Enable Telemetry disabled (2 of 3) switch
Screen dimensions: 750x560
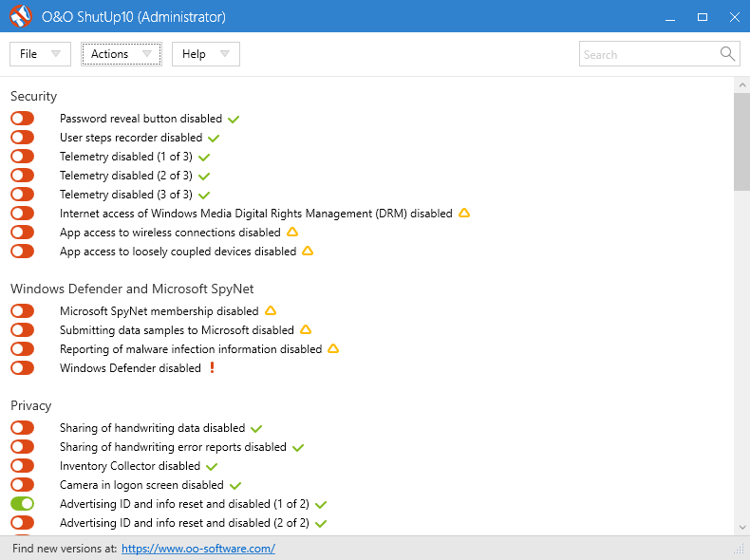(23, 175)
